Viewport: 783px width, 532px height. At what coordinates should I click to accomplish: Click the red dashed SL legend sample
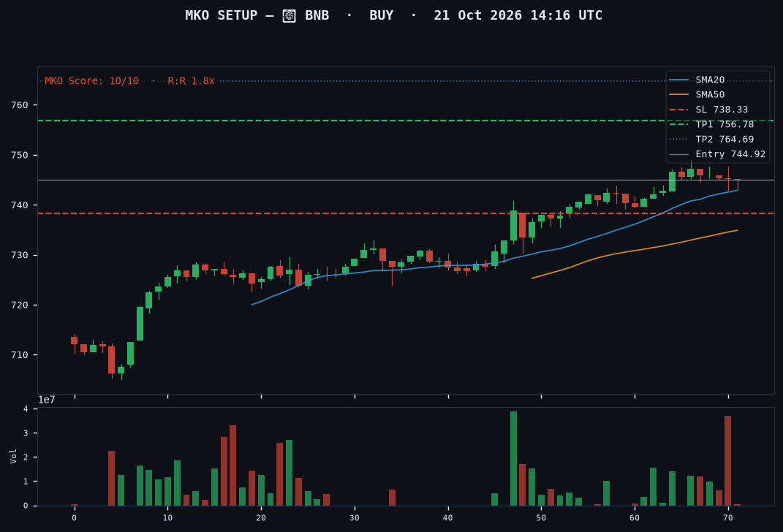[x=678, y=110]
